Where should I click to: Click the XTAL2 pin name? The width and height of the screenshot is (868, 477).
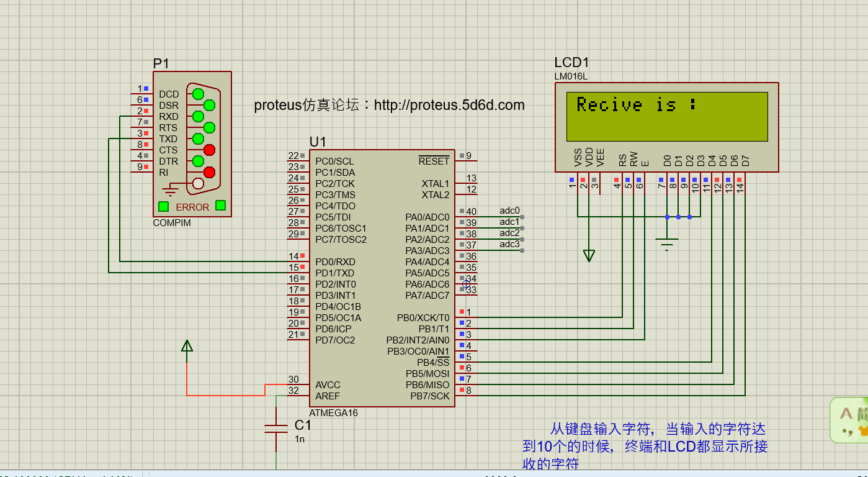(x=436, y=195)
